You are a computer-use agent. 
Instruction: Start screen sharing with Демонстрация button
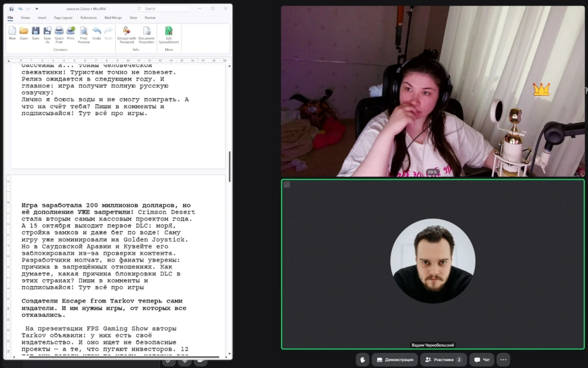[395, 360]
